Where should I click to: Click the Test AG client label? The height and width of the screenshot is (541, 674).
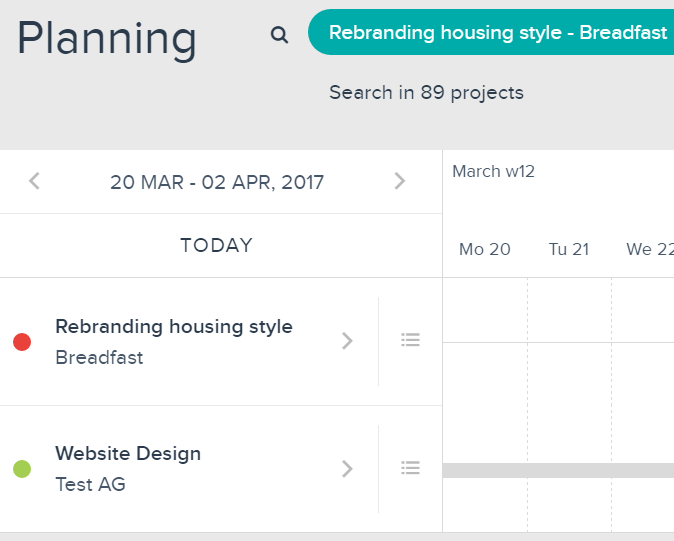tap(90, 485)
